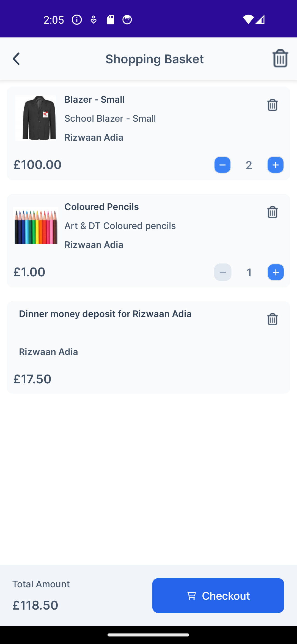
Task: Tap the Blazer quantity number 2
Action: point(249,165)
